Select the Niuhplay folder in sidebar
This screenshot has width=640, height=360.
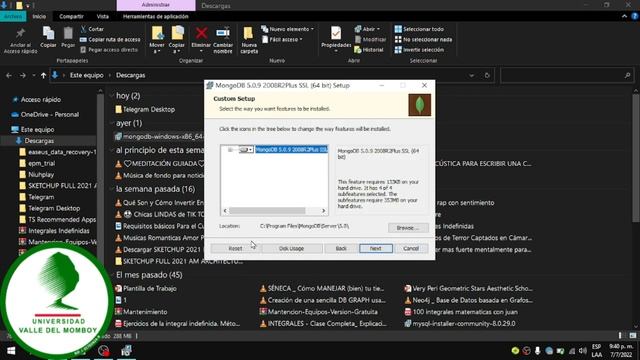[41, 174]
